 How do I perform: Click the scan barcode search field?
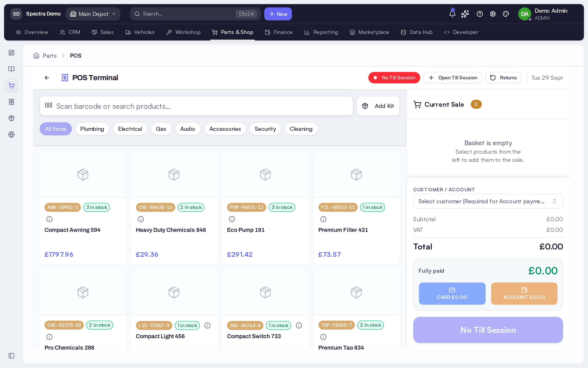click(196, 106)
